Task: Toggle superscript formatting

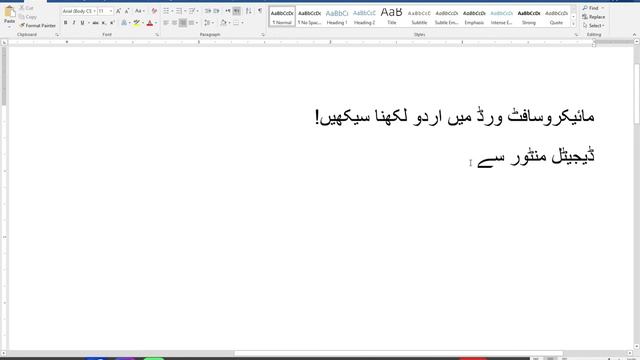Action: 112,23
